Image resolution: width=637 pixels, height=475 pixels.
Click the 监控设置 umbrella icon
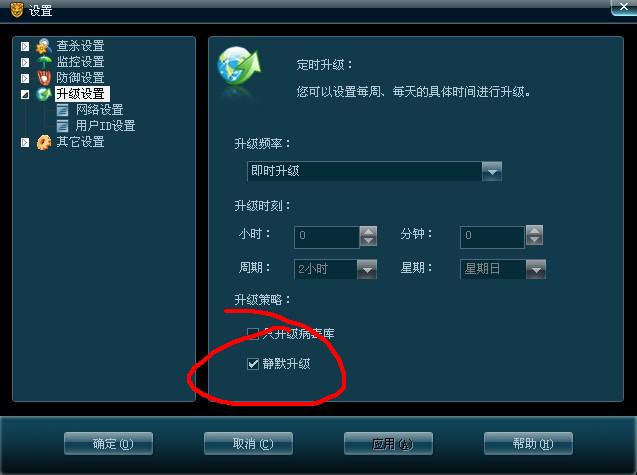44,62
